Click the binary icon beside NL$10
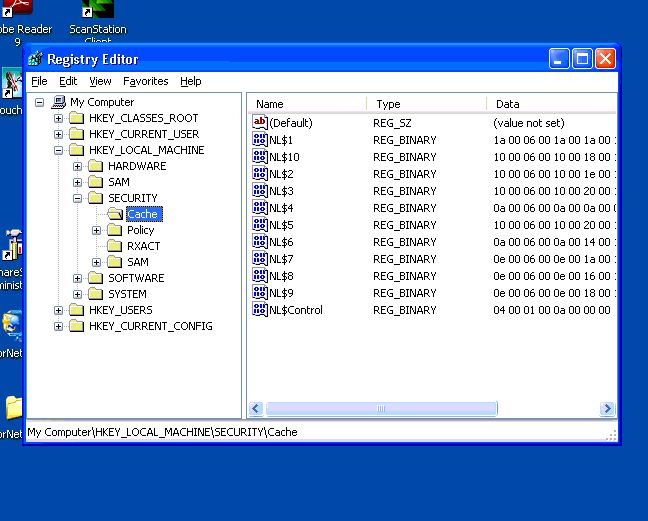Viewport: 648px width, 521px height. point(260,157)
